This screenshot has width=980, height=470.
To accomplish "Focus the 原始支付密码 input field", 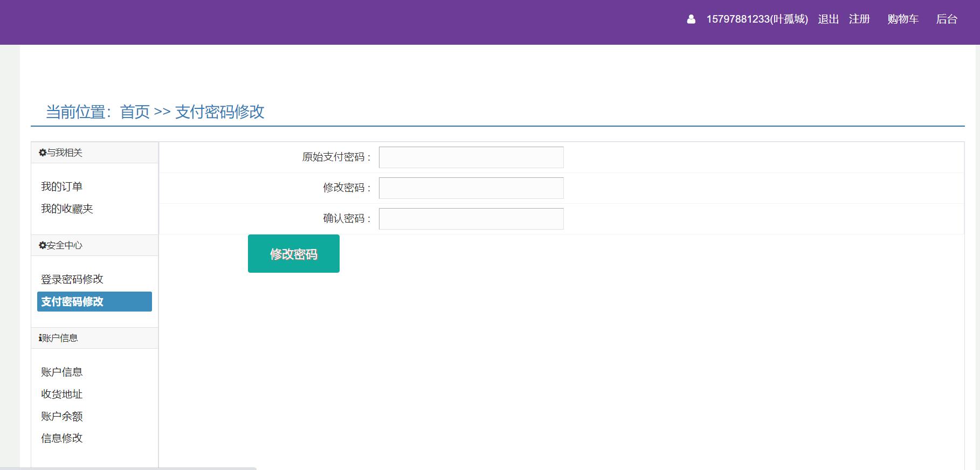I will coord(471,157).
